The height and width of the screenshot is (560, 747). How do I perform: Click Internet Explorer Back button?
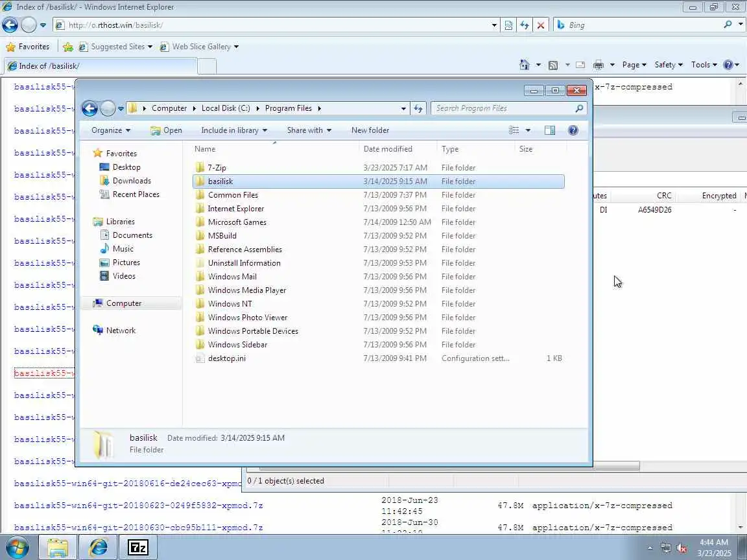pos(10,25)
